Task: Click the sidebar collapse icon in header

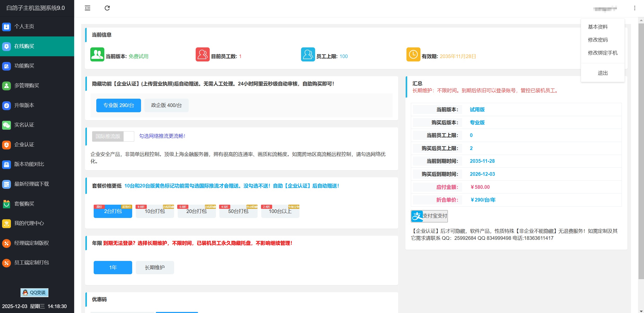Action: click(87, 8)
